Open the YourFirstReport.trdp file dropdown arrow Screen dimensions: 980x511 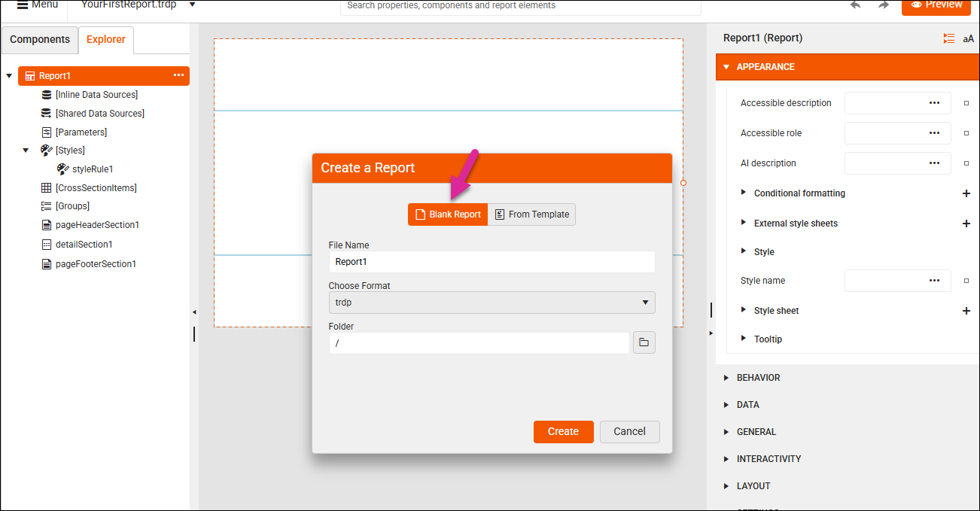[x=193, y=5]
